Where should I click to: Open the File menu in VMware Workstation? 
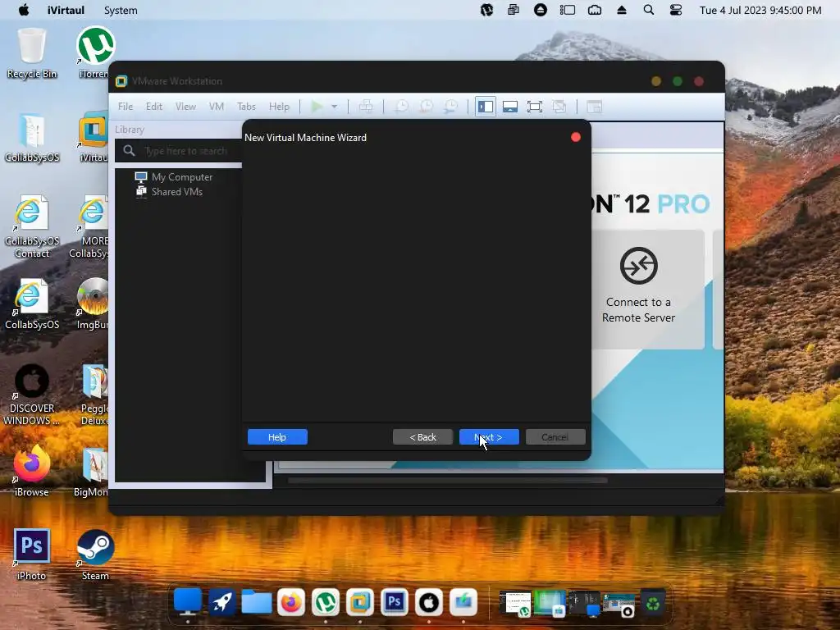pyautogui.click(x=126, y=107)
